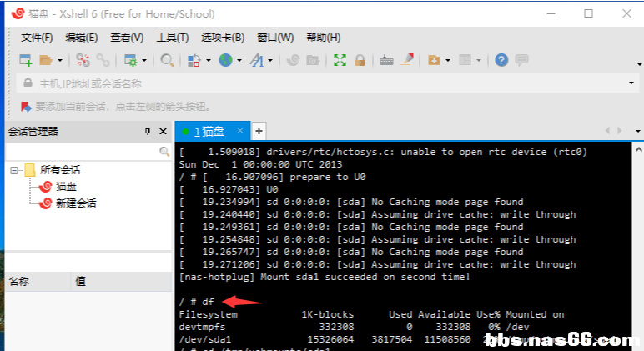This screenshot has height=351, width=644.
Task: Click tab scroll left arrow
Action: point(607,131)
